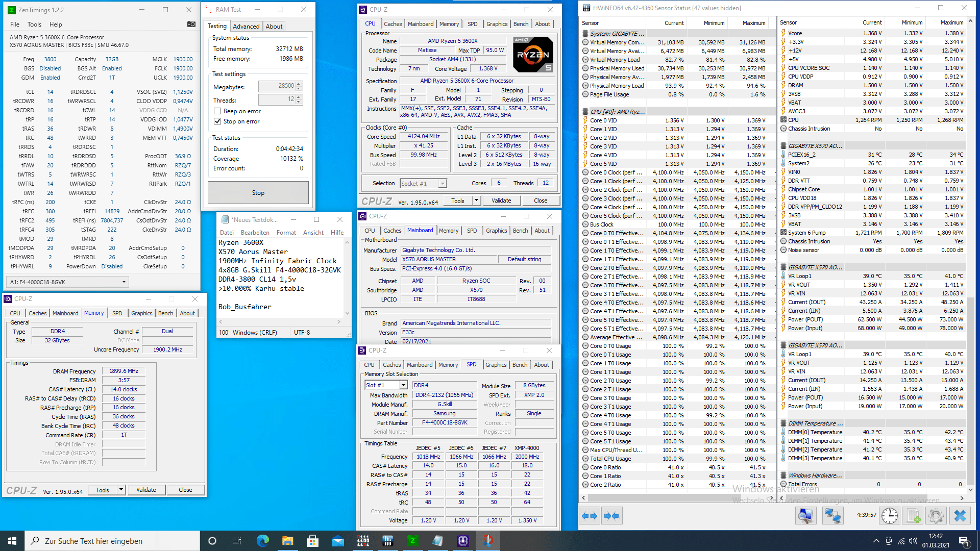
Task: Click the HWiNFO reset clock icon
Action: pos(890,516)
